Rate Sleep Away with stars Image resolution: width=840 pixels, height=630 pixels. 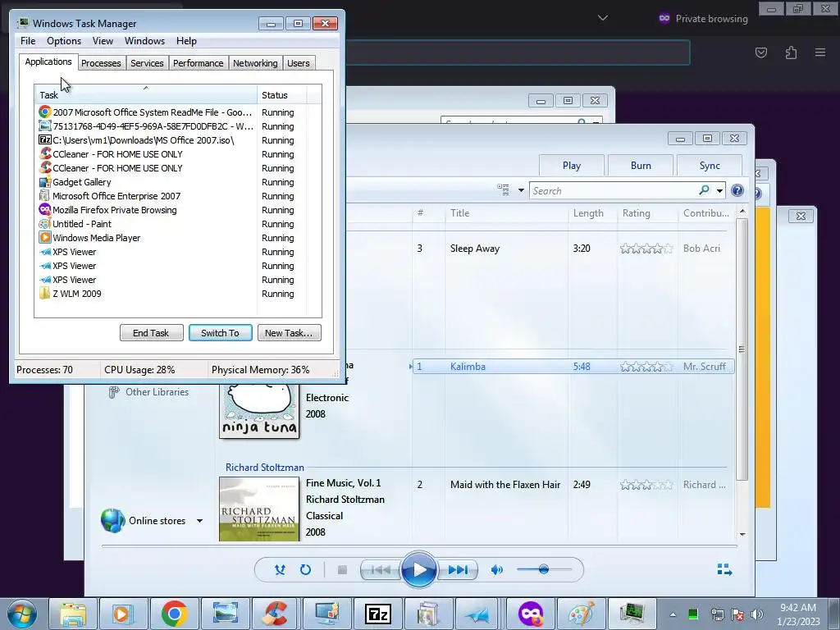646,249
